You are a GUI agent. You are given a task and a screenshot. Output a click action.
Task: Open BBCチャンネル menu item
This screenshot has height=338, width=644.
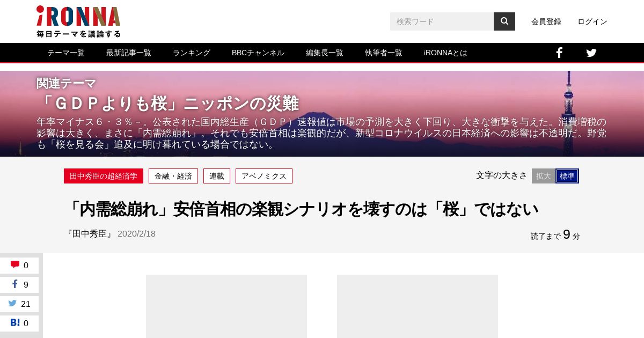coord(258,53)
